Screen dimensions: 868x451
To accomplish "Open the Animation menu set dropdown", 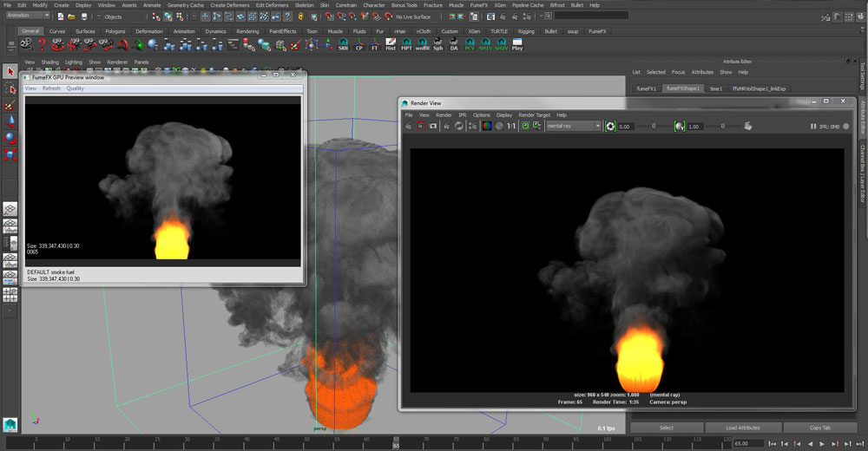I will click(28, 16).
